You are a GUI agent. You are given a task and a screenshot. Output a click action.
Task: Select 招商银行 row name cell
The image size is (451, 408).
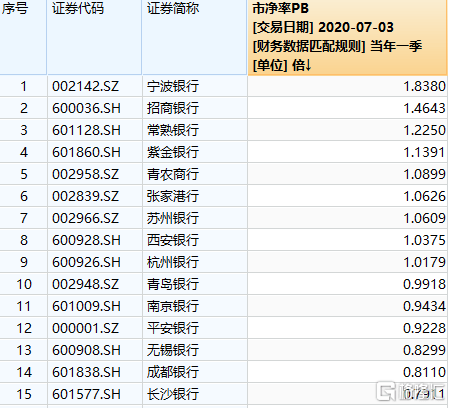(x=195, y=108)
